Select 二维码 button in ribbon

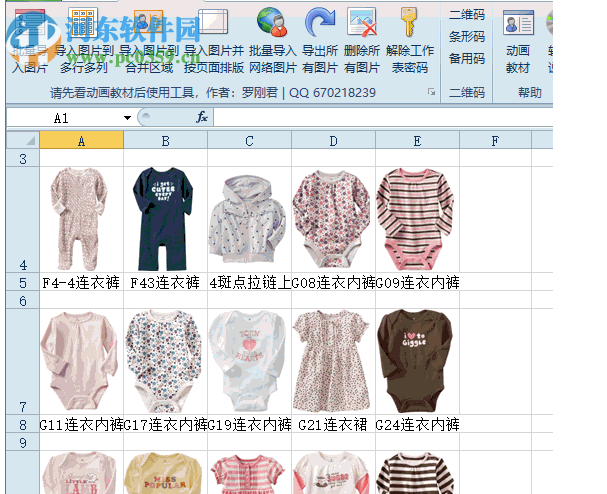coord(466,15)
